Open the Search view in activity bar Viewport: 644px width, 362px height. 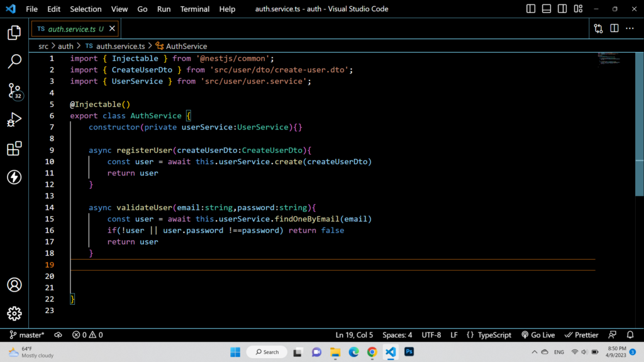[14, 62]
